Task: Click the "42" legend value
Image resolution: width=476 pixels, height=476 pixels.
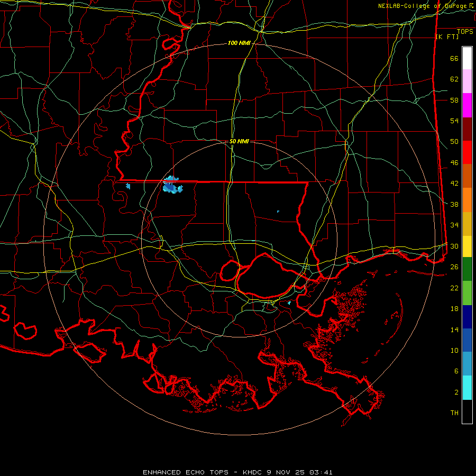Action: [x=454, y=184]
